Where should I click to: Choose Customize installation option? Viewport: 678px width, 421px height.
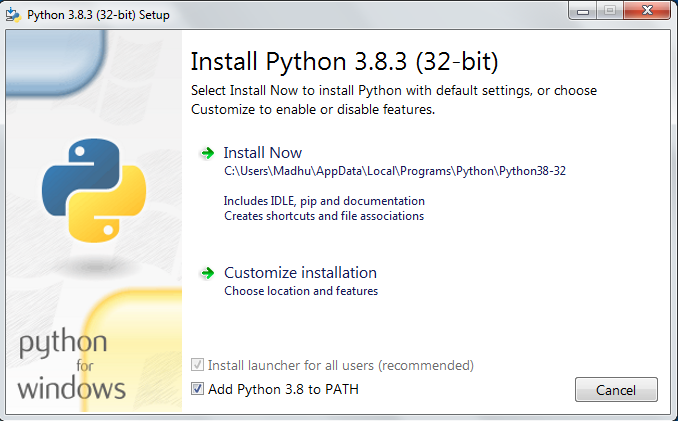point(301,273)
